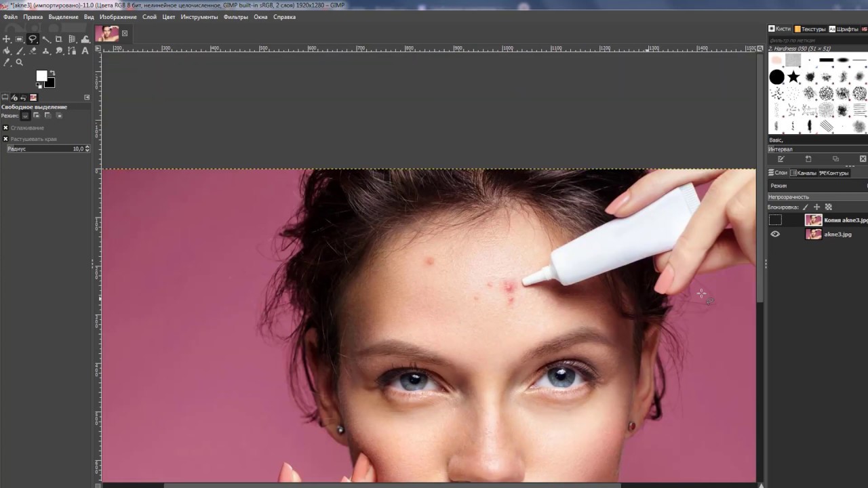Select the Zoom magnifier tool
The image size is (868, 488).
click(19, 62)
